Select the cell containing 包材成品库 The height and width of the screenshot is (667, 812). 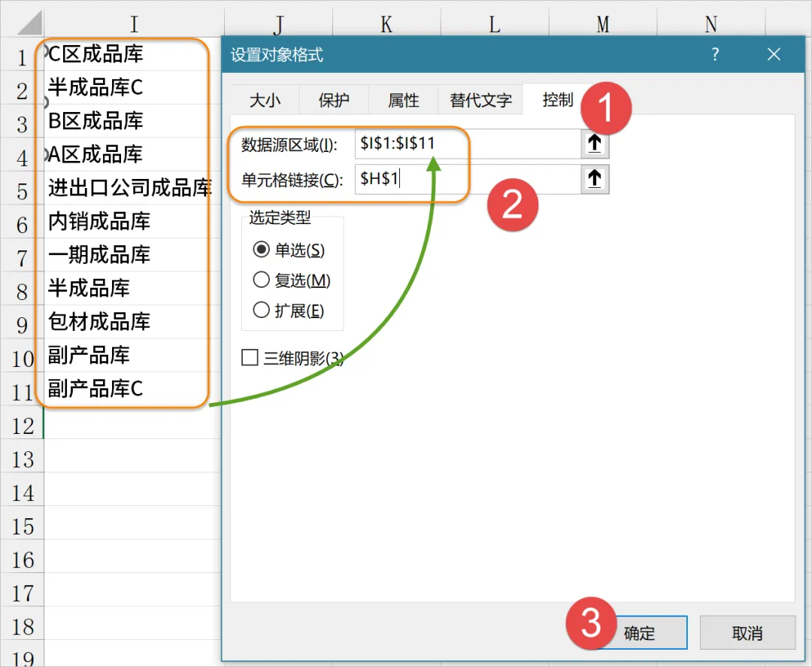(x=134, y=322)
